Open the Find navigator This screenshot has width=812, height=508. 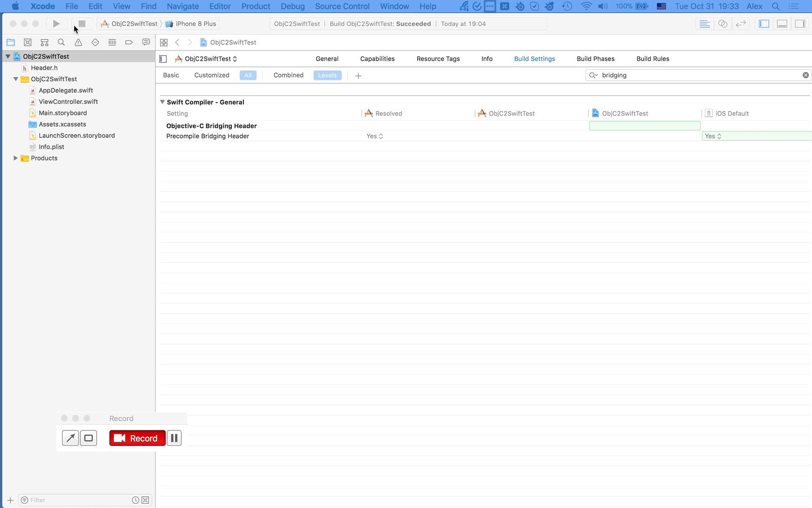(x=61, y=42)
